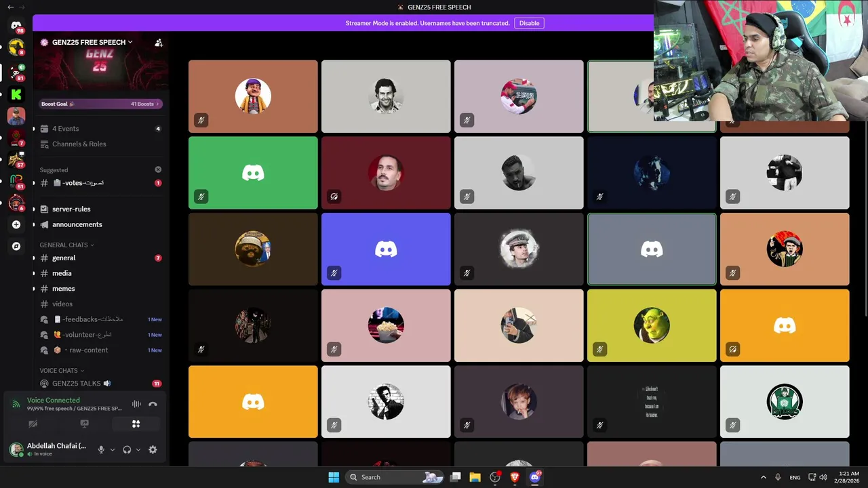Click the Windows Start button
868x488 pixels.
[334, 477]
